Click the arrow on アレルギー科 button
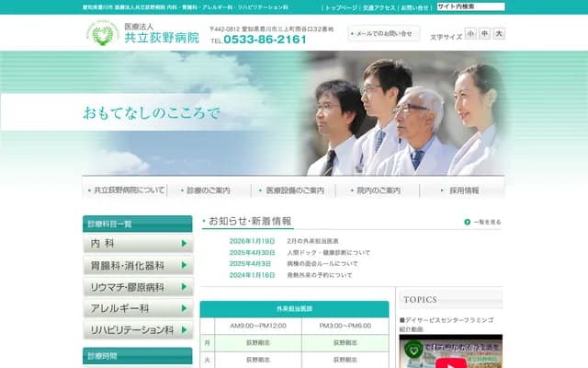This screenshot has height=368, width=588. (x=184, y=308)
